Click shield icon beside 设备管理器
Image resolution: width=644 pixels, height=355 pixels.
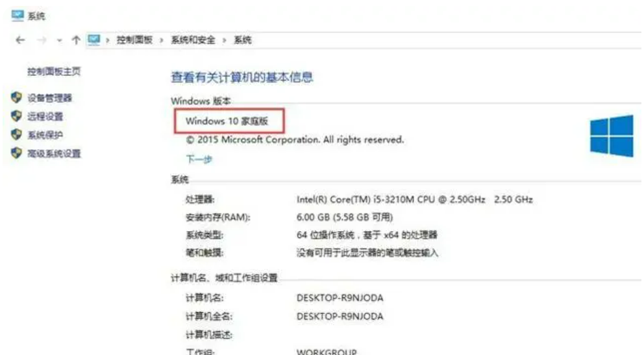(x=16, y=98)
